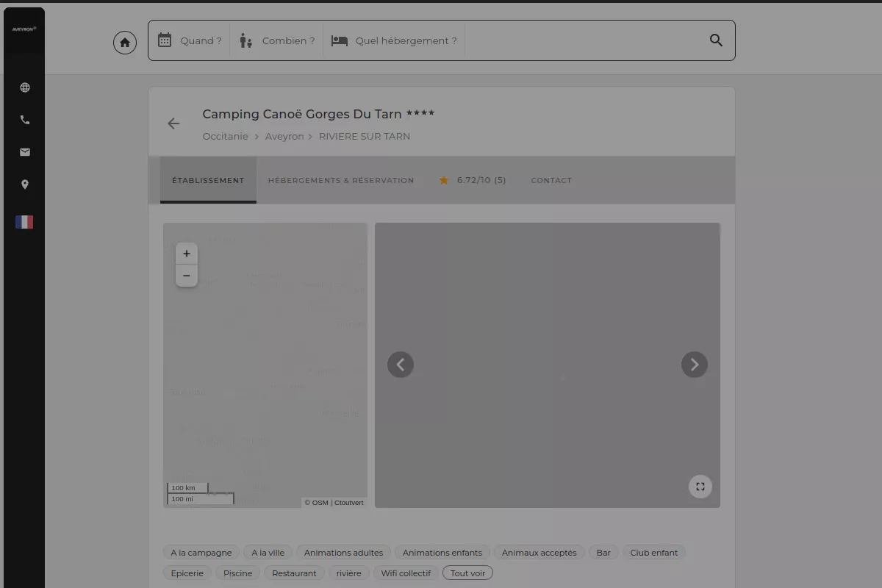Show previous photo in gallery
The height and width of the screenshot is (588, 882).
(x=401, y=365)
